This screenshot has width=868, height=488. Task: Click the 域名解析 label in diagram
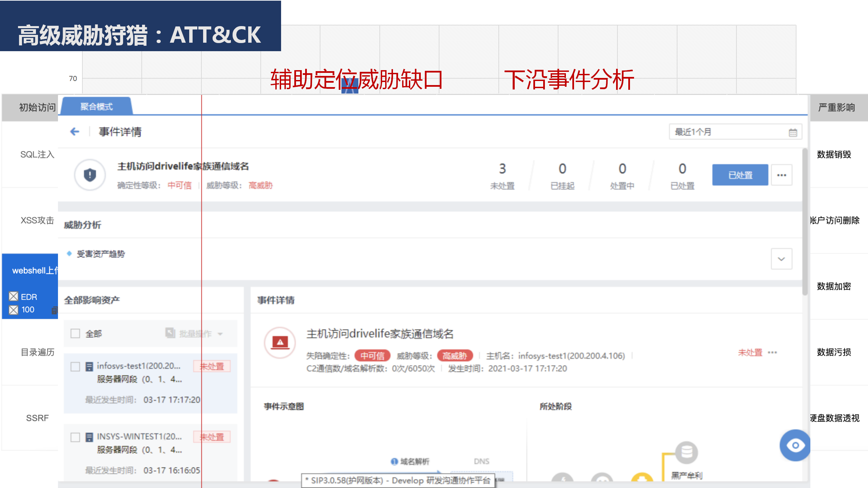click(415, 462)
